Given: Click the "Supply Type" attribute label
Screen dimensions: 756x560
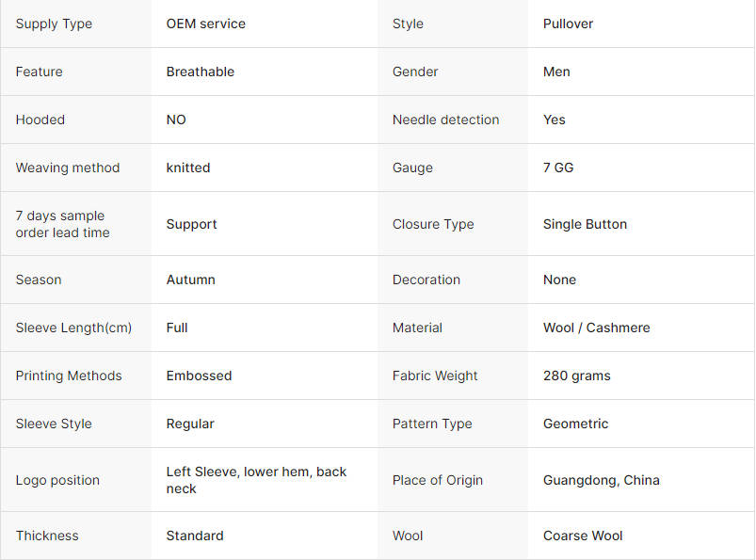Looking at the screenshot, I should (54, 24).
